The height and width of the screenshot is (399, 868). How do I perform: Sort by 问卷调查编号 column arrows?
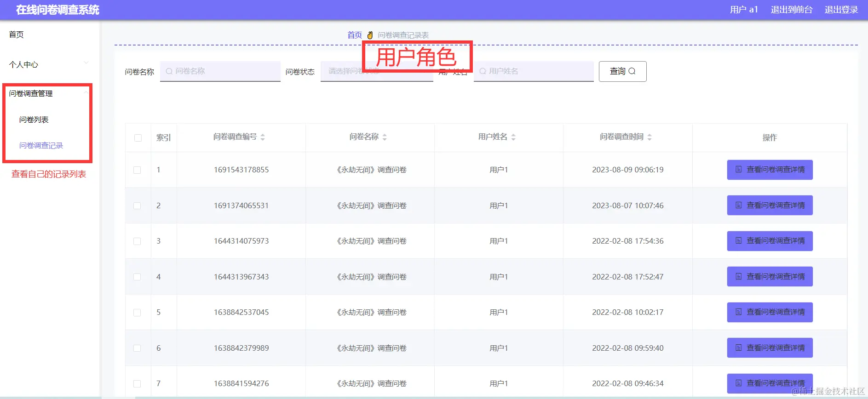[x=263, y=137]
